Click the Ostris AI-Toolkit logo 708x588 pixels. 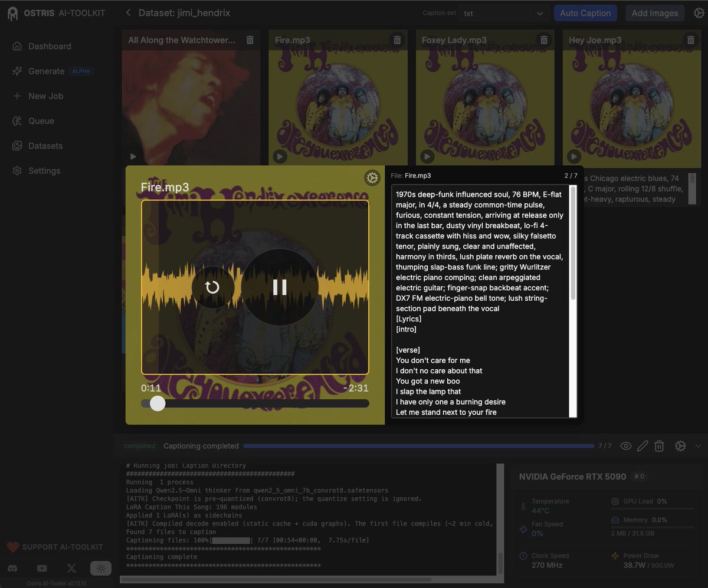pyautogui.click(x=56, y=13)
